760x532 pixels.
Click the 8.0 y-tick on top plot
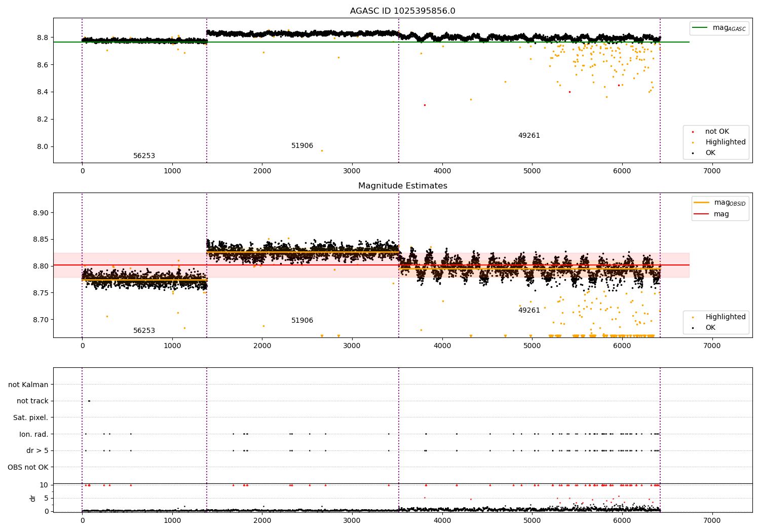coord(43,147)
